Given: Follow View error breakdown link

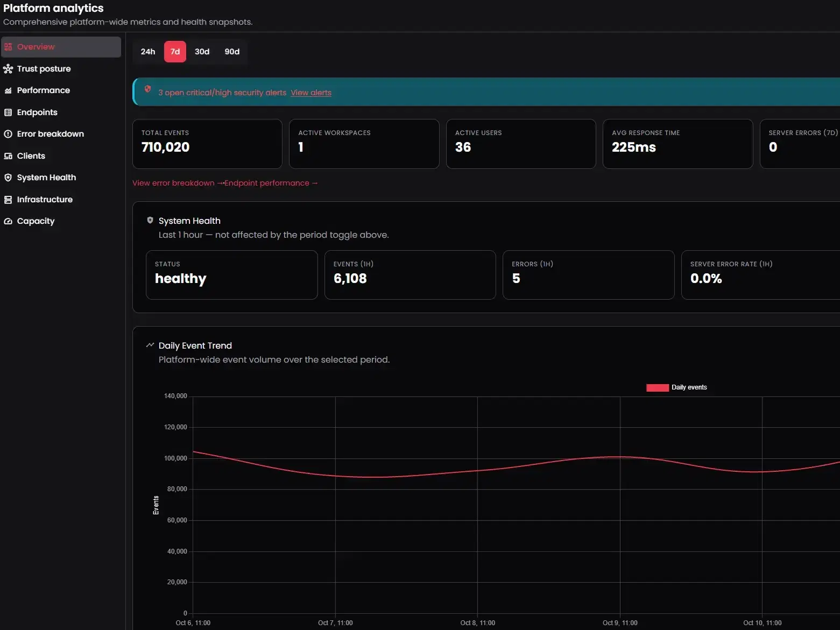Looking at the screenshot, I should click(177, 183).
